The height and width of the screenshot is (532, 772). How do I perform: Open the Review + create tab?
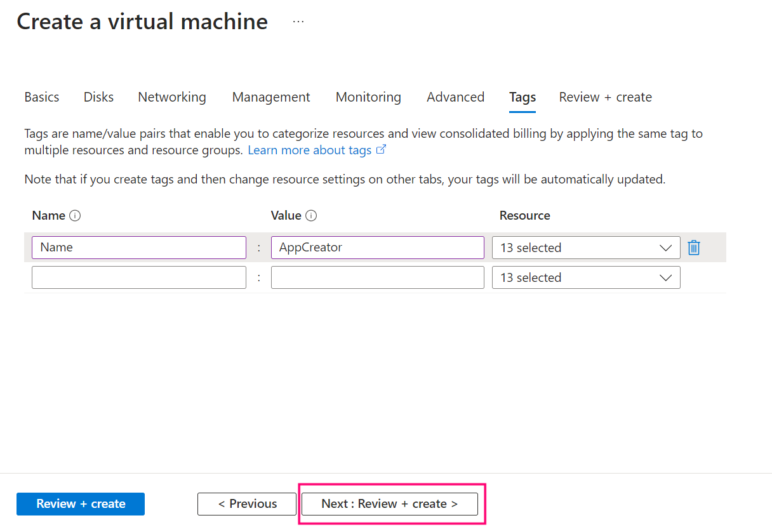(x=605, y=97)
